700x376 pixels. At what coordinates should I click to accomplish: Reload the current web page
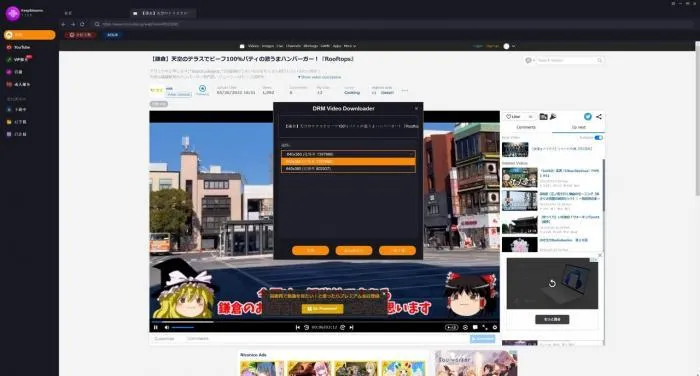[x=82, y=24]
